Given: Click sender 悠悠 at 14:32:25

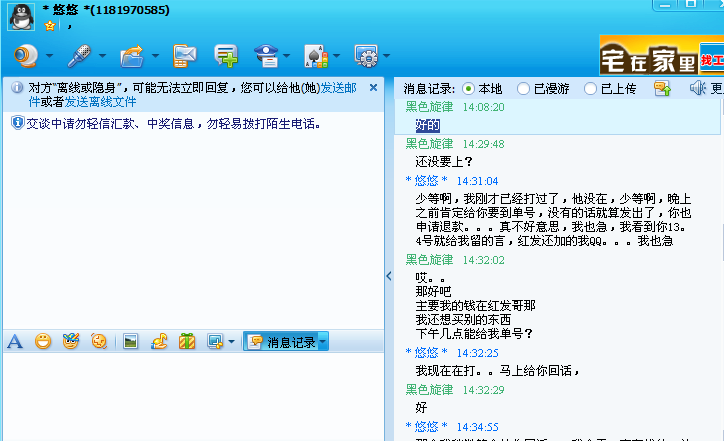Looking at the screenshot, I should click(426, 353).
